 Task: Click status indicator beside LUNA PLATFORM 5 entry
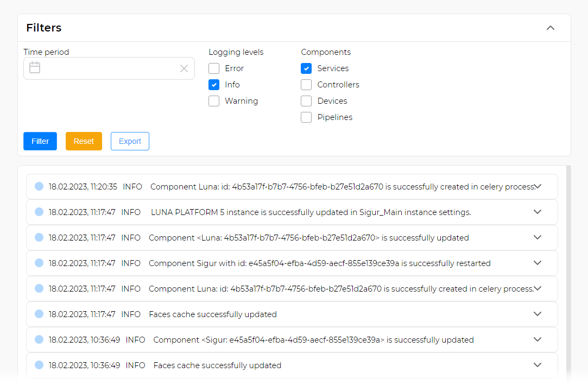[x=39, y=212]
